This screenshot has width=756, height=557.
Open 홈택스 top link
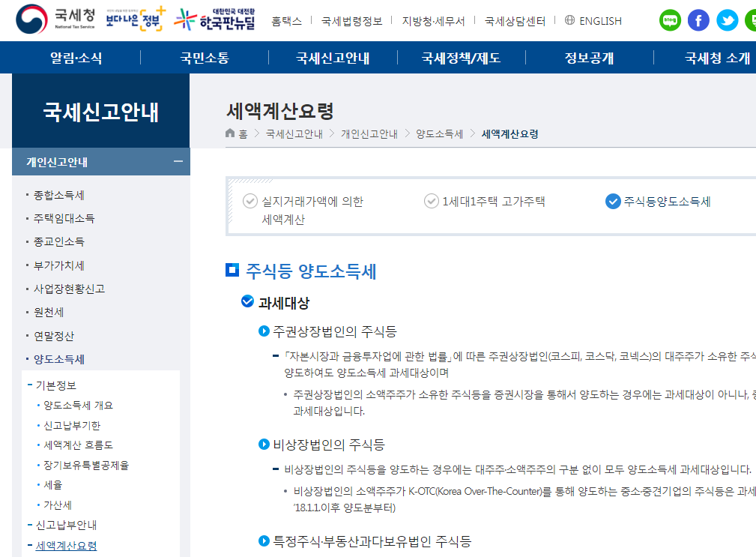click(286, 21)
